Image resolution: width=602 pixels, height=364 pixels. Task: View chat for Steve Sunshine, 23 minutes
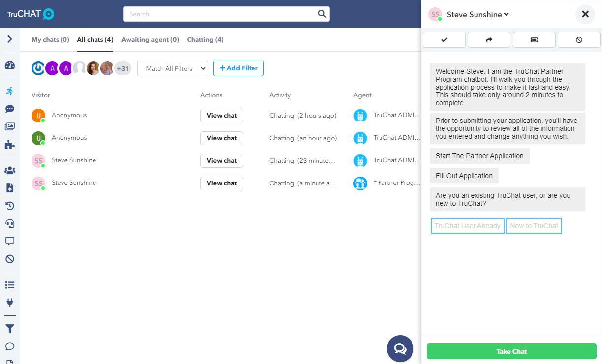(x=222, y=161)
